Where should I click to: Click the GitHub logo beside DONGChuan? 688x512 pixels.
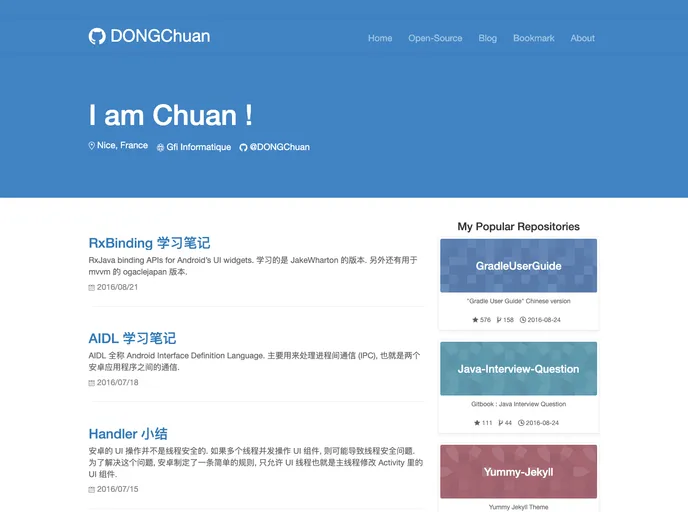97,37
